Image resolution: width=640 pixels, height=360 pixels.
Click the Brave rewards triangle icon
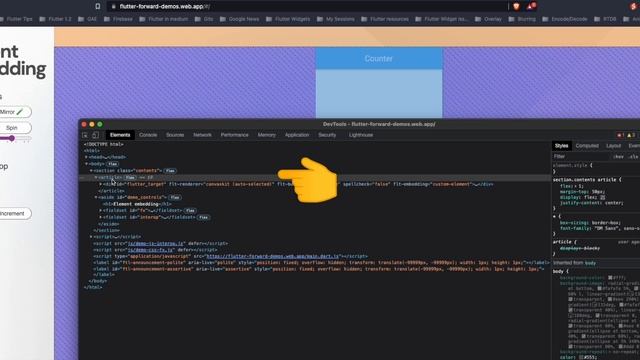click(531, 6)
